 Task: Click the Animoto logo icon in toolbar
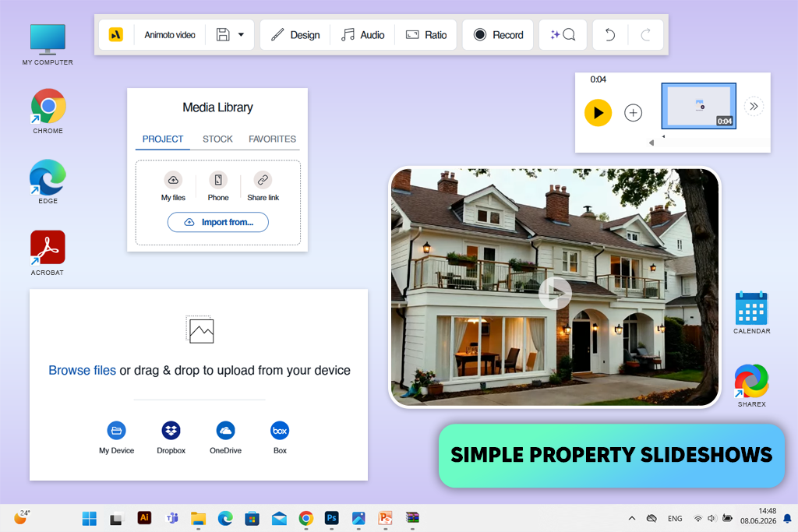[x=116, y=34]
